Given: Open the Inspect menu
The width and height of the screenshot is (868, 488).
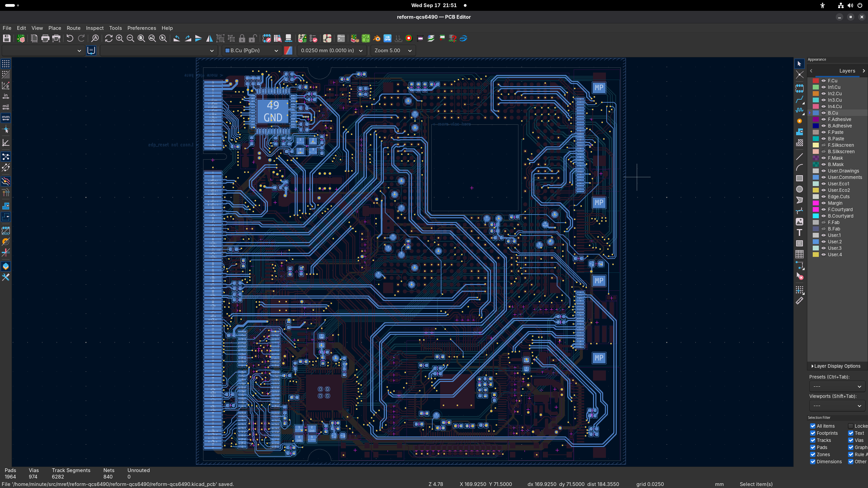Looking at the screenshot, I should point(95,28).
